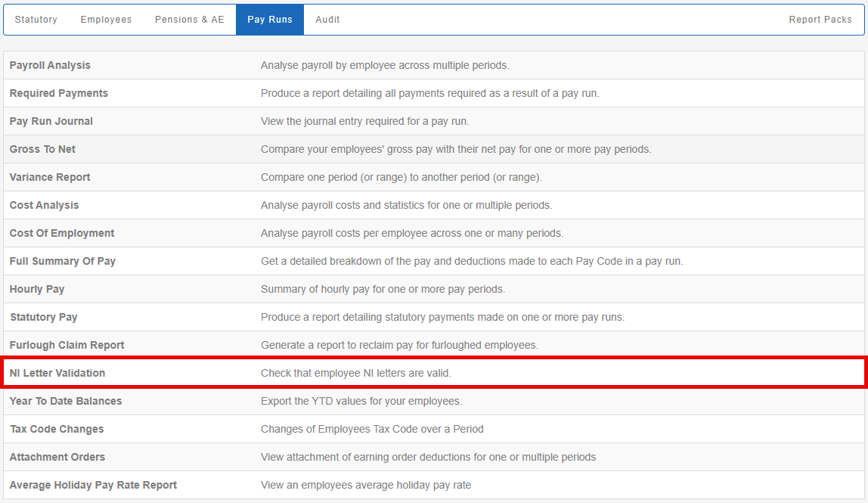Click the highlighted NI Letter Validation report

click(57, 374)
